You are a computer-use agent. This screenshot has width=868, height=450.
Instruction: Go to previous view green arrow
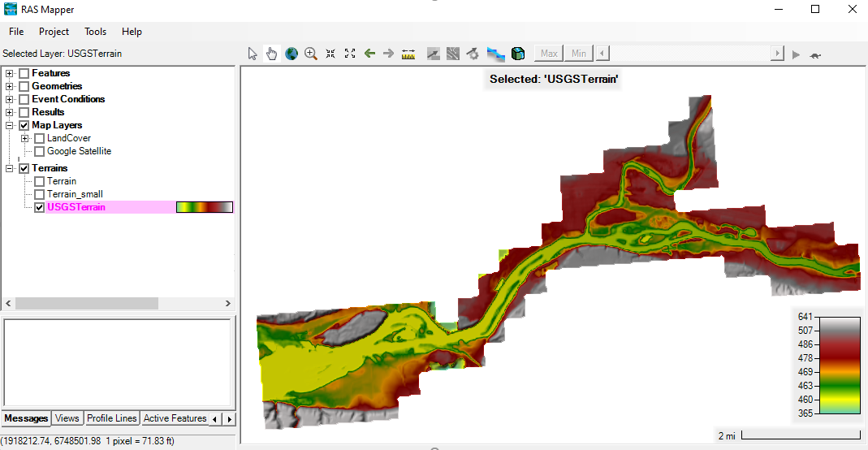coord(369,54)
